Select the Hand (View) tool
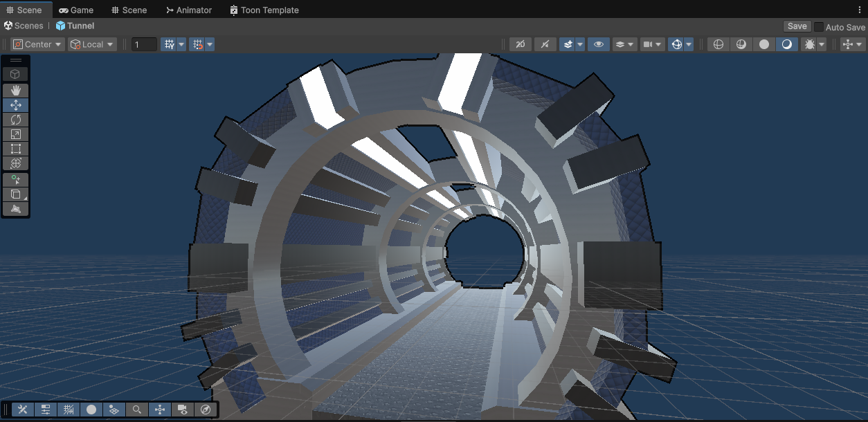 pos(15,91)
